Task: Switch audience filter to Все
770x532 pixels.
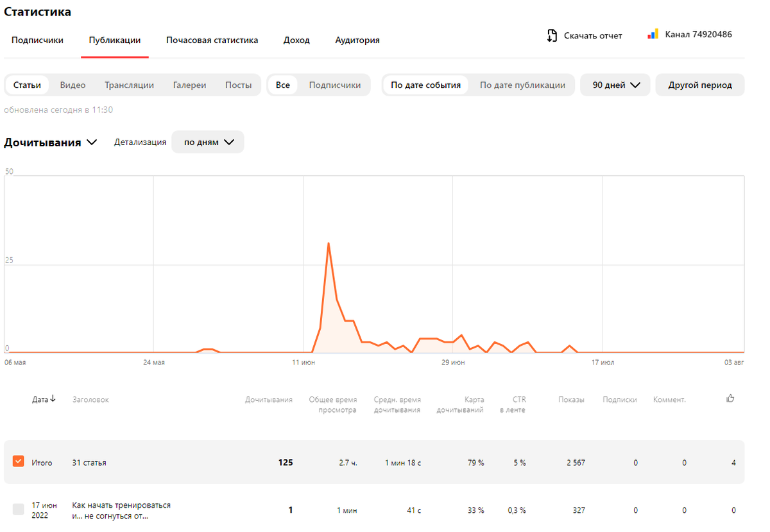Action: 283,85
